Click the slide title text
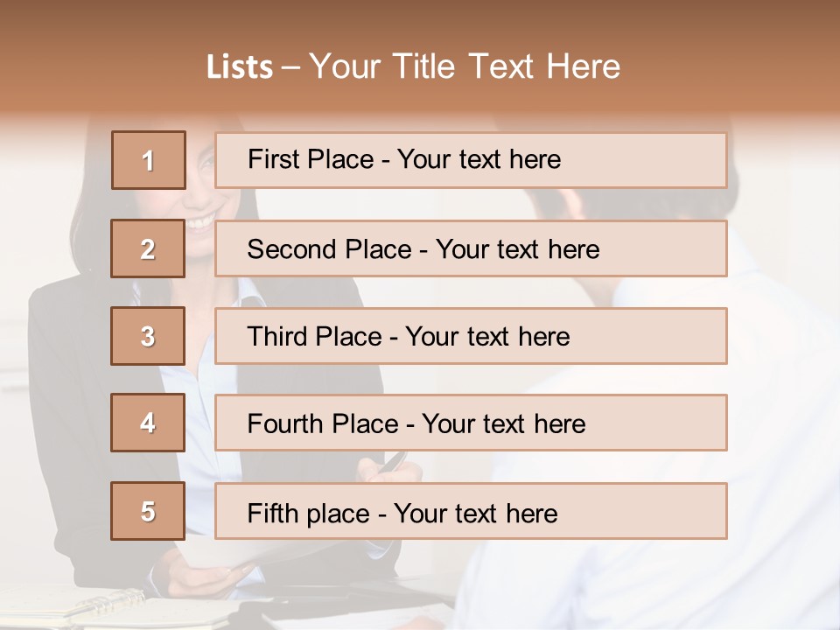The width and height of the screenshot is (840, 630). pos(413,66)
